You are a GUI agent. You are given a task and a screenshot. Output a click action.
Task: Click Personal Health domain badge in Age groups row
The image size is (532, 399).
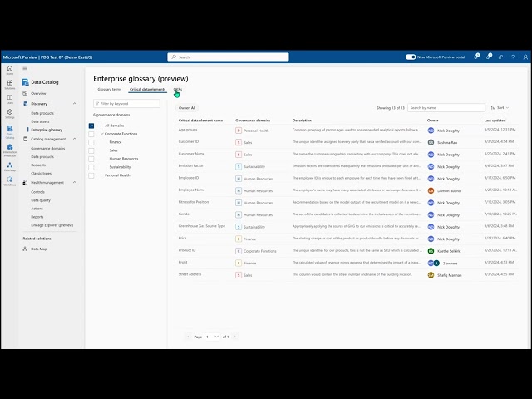(x=239, y=131)
